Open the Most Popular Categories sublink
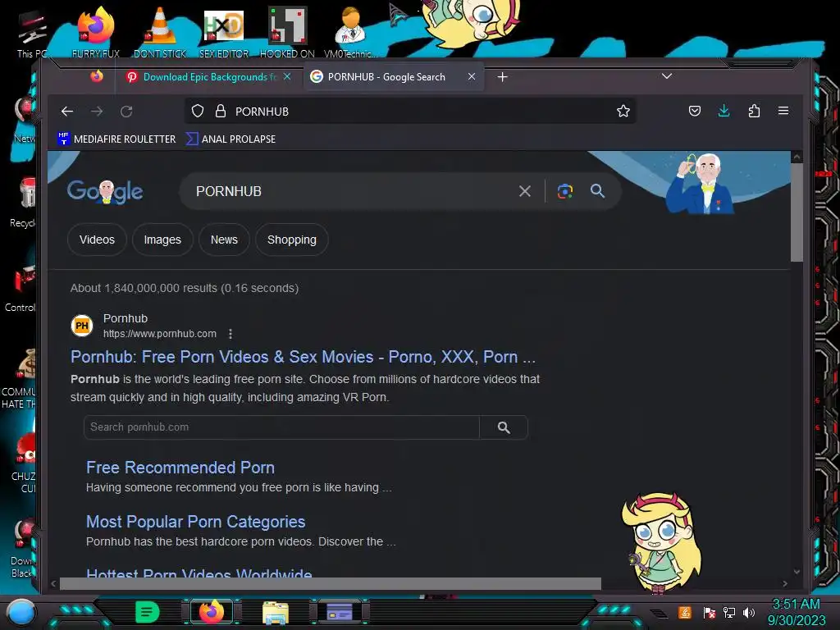This screenshot has width=840, height=630. [x=195, y=522]
